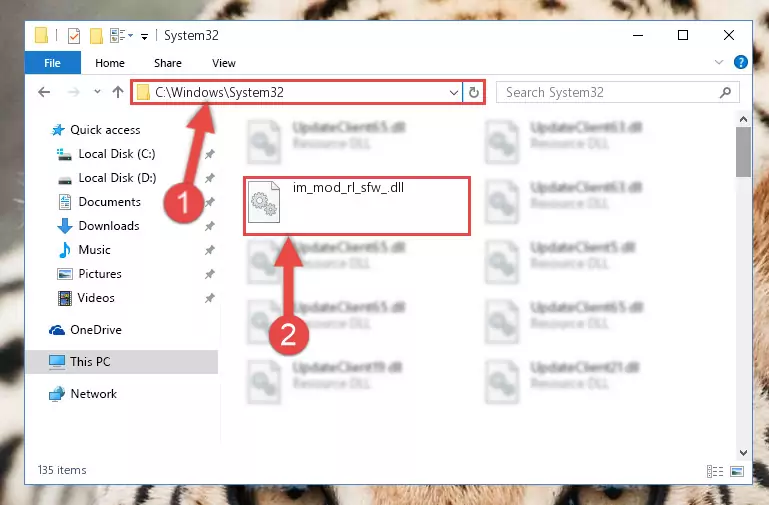Screen dimensions: 769x505
Task: Switch to the Share ribbon tab
Action: (168, 63)
